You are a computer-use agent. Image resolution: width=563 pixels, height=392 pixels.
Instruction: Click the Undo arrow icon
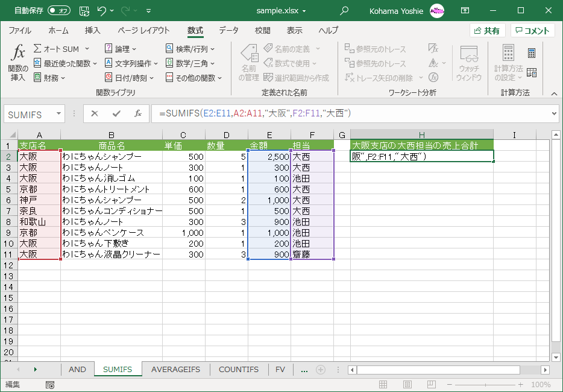coord(102,11)
